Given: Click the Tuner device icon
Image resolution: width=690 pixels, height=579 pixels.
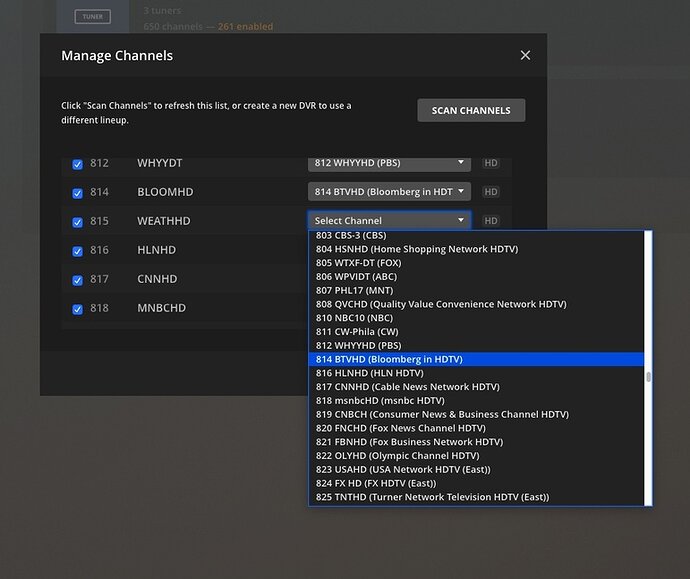Looking at the screenshot, I should coord(92,16).
